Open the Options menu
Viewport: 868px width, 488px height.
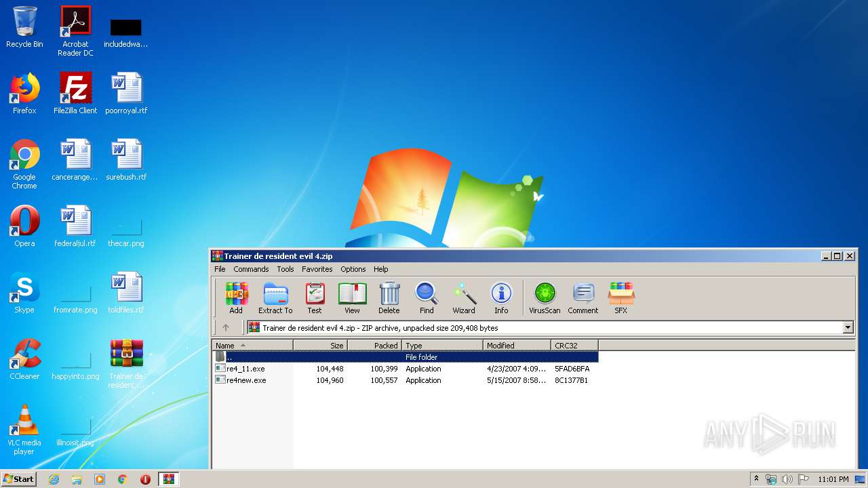(353, 269)
